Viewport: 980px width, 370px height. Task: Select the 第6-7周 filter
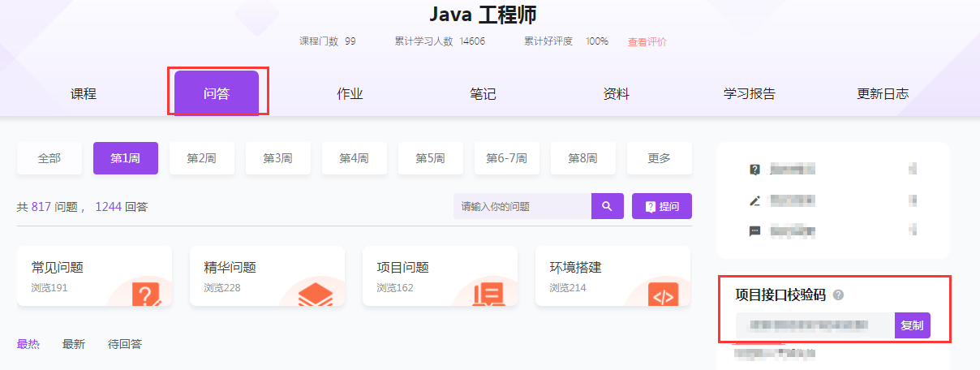tap(507, 158)
